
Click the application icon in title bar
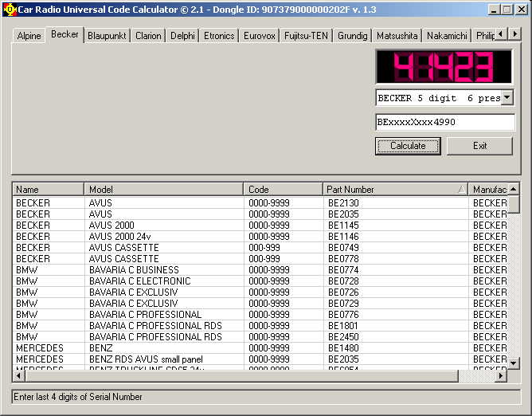(10, 9)
